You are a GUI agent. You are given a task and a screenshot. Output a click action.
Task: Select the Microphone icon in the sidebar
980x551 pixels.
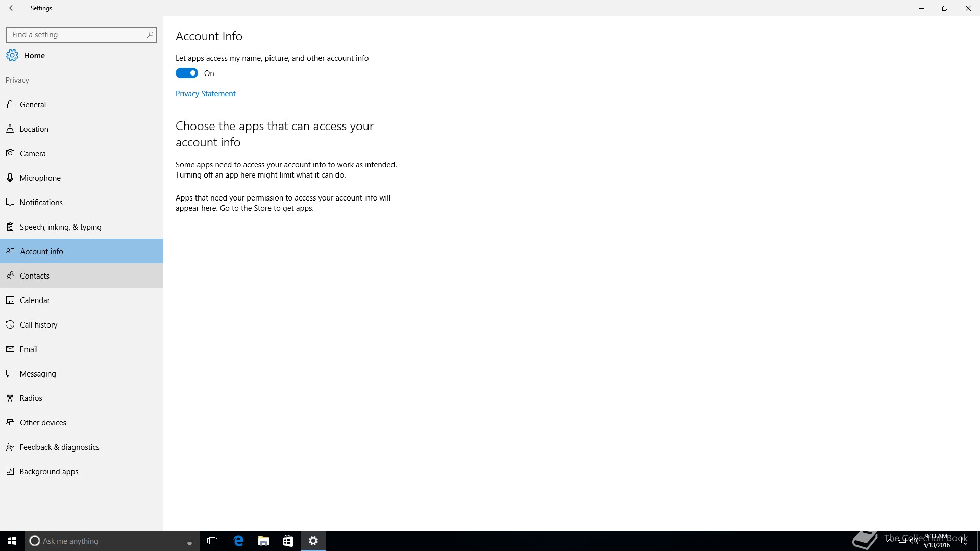[10, 178]
